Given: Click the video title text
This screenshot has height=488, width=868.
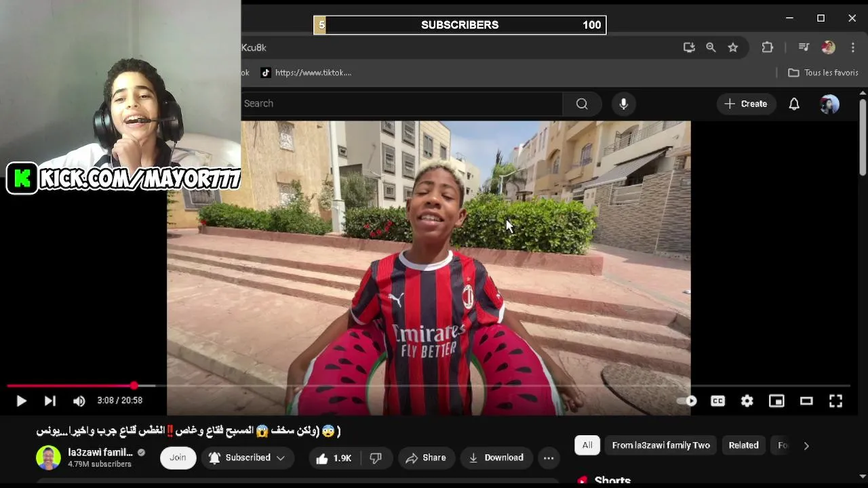Looking at the screenshot, I should (x=189, y=430).
